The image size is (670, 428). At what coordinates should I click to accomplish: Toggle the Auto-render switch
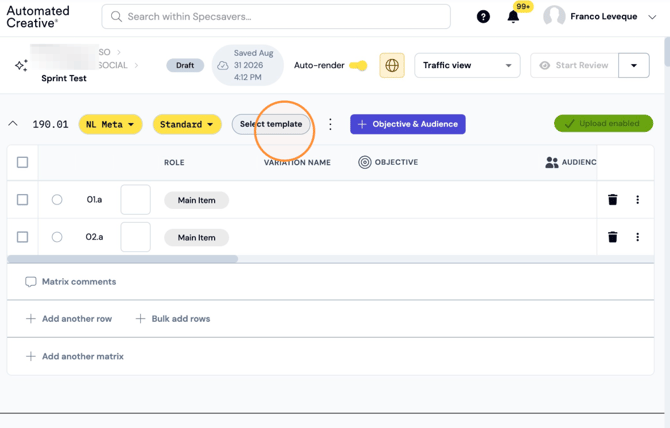pyautogui.click(x=358, y=65)
